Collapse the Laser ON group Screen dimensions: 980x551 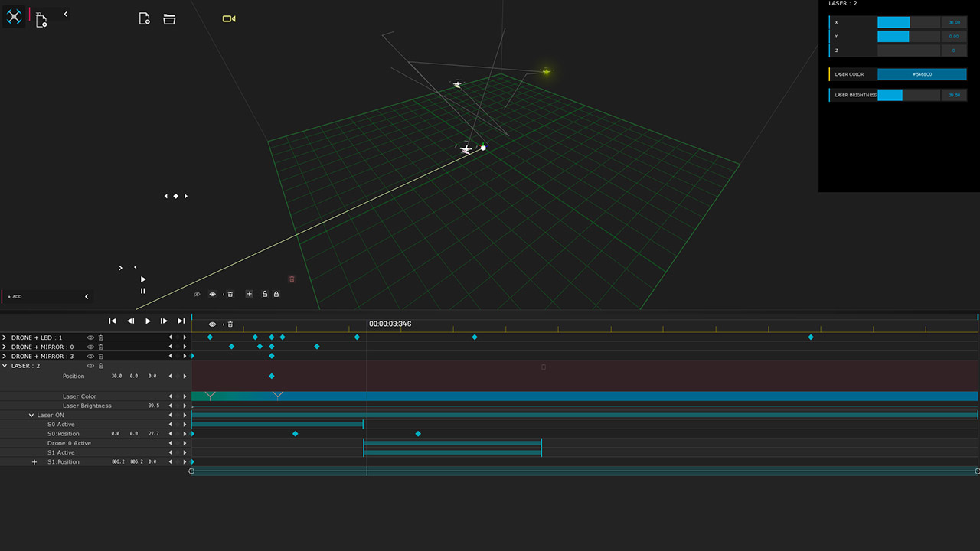tap(31, 416)
